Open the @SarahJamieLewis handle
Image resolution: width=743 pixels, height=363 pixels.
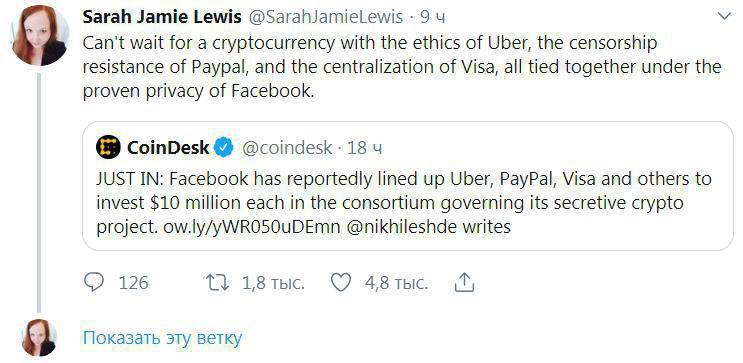click(326, 17)
